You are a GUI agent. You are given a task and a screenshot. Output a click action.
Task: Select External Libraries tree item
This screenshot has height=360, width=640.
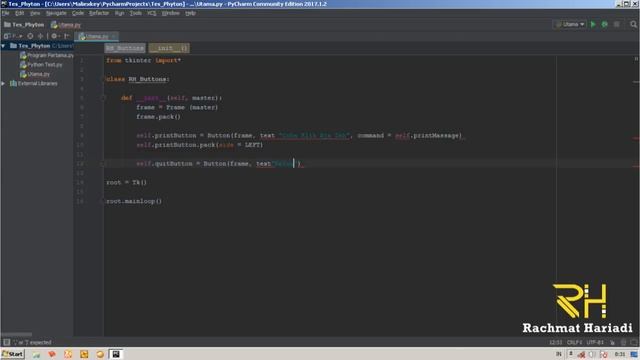click(33, 83)
